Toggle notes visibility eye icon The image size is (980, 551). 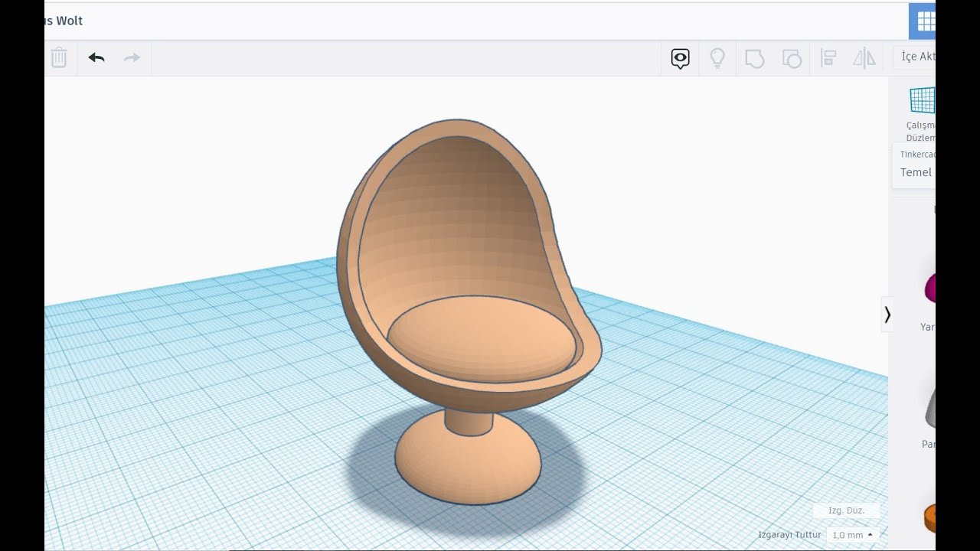coord(680,58)
